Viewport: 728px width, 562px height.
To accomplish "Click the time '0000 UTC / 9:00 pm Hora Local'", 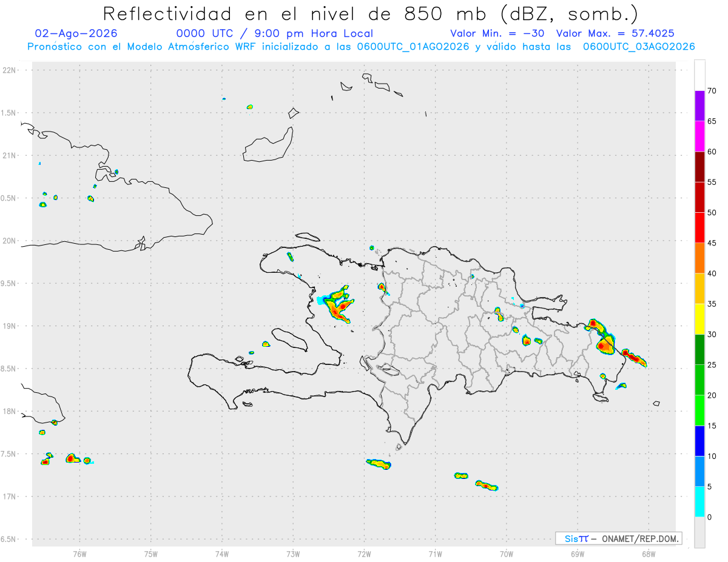I will (275, 33).
